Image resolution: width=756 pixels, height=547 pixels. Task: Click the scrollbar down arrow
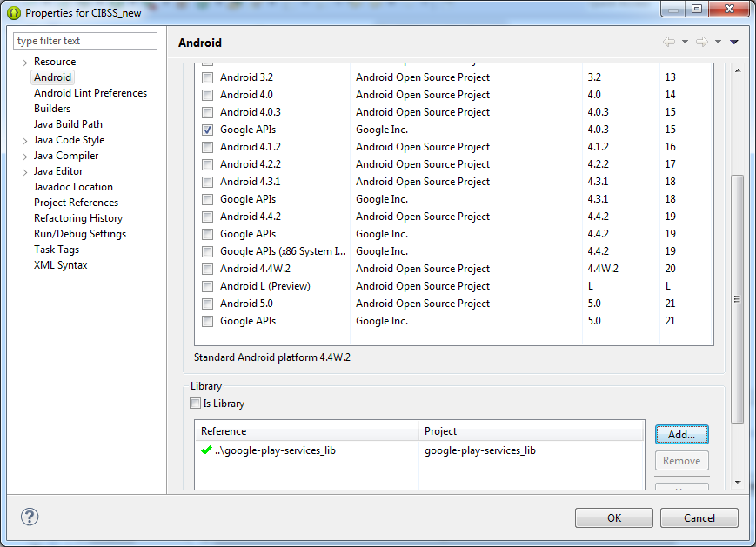coord(738,482)
